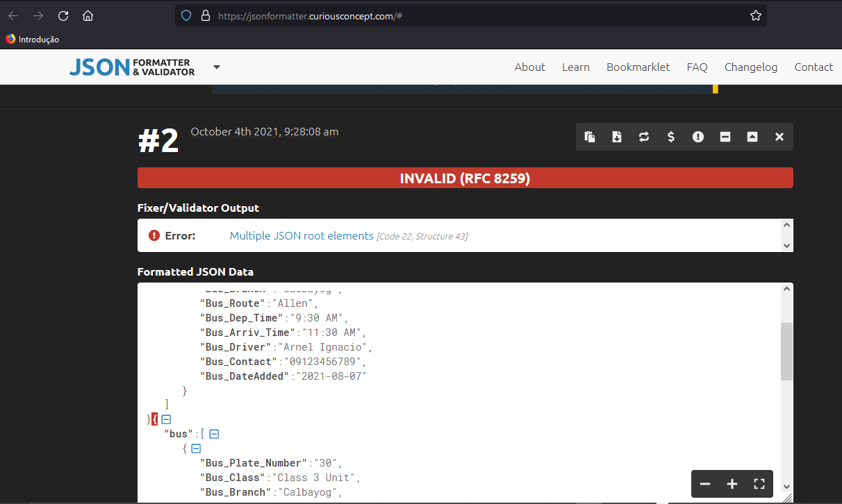Click the exclamation error report icon
The width and height of the screenshot is (842, 504).
coord(698,137)
